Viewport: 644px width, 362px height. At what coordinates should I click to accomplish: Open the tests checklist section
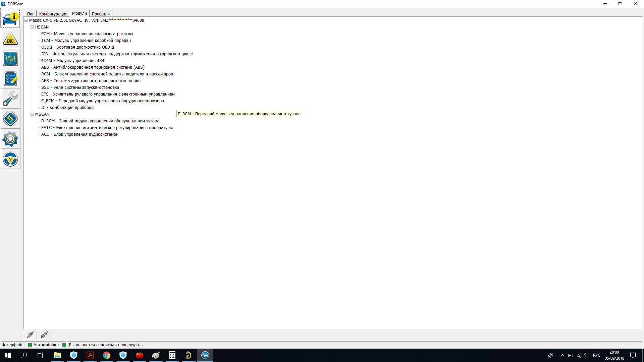(x=10, y=79)
